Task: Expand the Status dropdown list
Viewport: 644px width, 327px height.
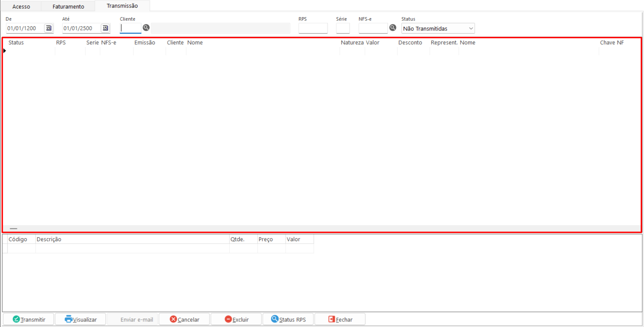Action: [471, 28]
